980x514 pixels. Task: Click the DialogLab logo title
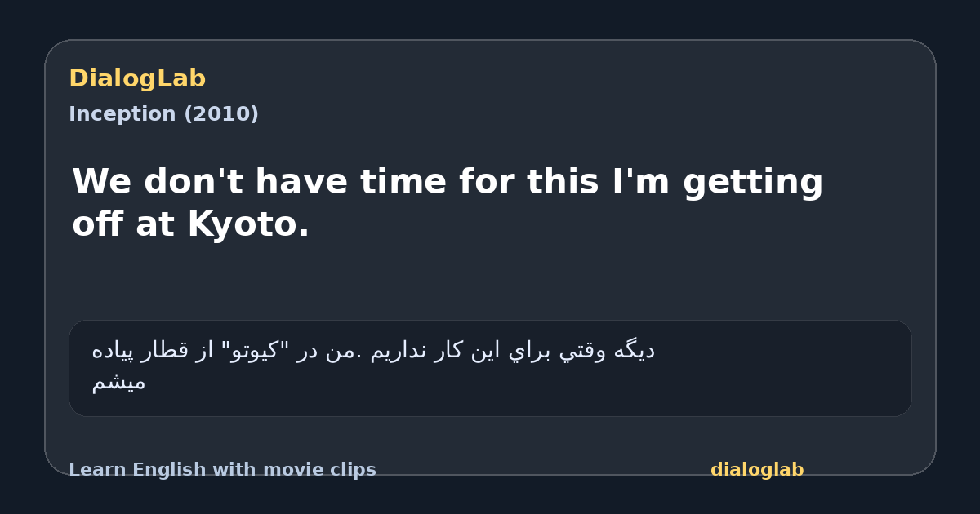pos(137,78)
